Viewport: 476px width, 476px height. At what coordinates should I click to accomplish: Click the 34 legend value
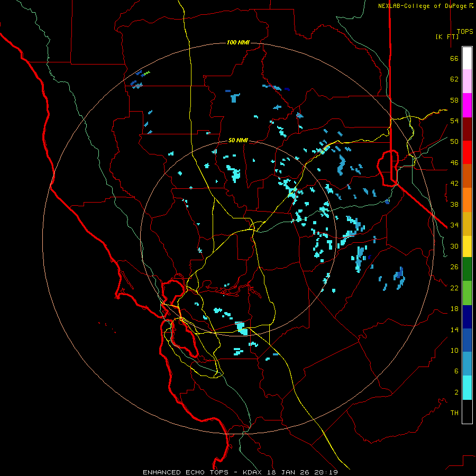pyautogui.click(x=454, y=225)
